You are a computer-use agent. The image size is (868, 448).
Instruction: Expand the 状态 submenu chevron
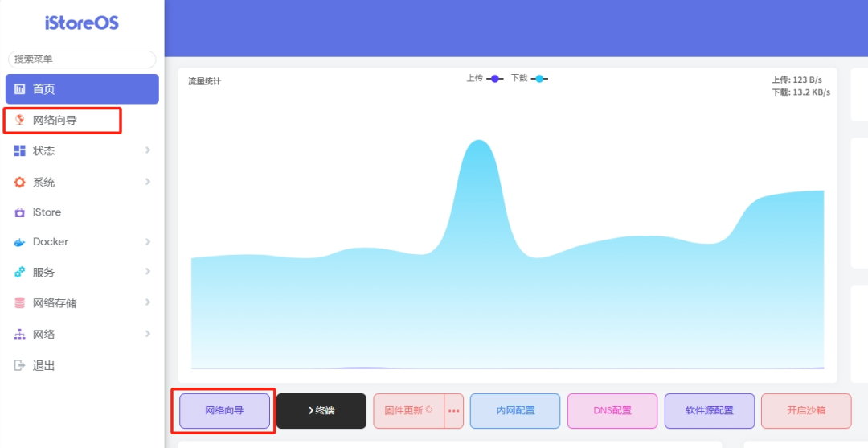[148, 150]
